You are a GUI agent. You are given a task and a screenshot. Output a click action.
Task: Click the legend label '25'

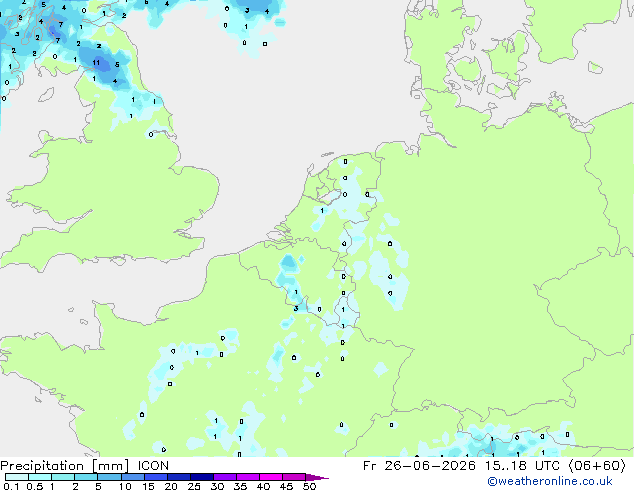[x=194, y=486]
